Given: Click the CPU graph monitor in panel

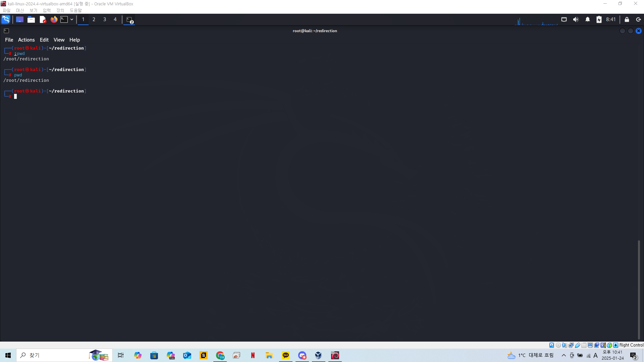Looking at the screenshot, I should [536, 21].
